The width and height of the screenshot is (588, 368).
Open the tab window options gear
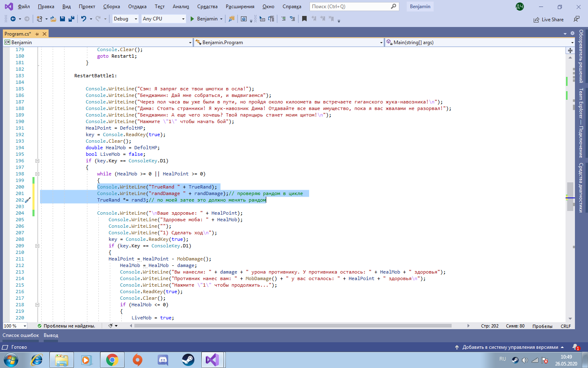coord(572,34)
